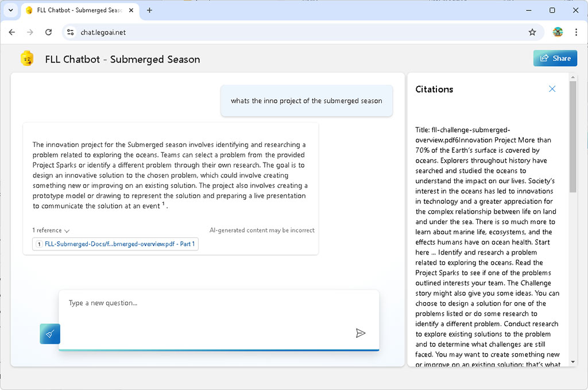This screenshot has height=390, width=588.
Task: Open site information icon in address bar
Action: coord(70,32)
